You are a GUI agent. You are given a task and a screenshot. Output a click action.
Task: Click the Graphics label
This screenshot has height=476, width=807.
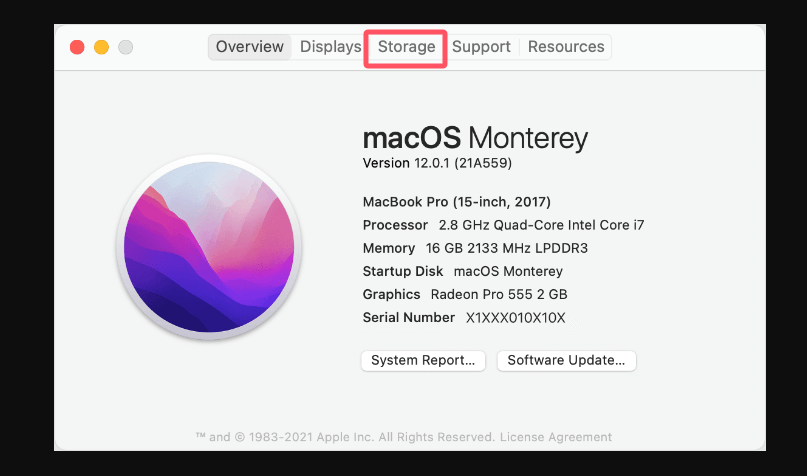(x=391, y=294)
